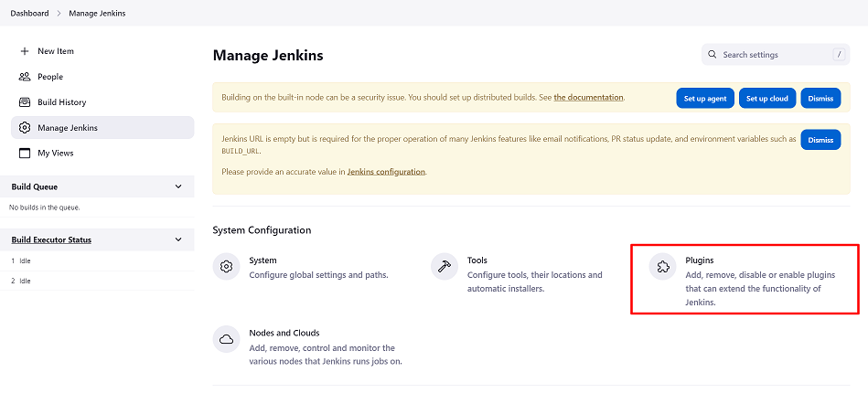Viewport: 868px width, 404px height.
Task: Click the magnifier icon in search box
Action: [712, 55]
